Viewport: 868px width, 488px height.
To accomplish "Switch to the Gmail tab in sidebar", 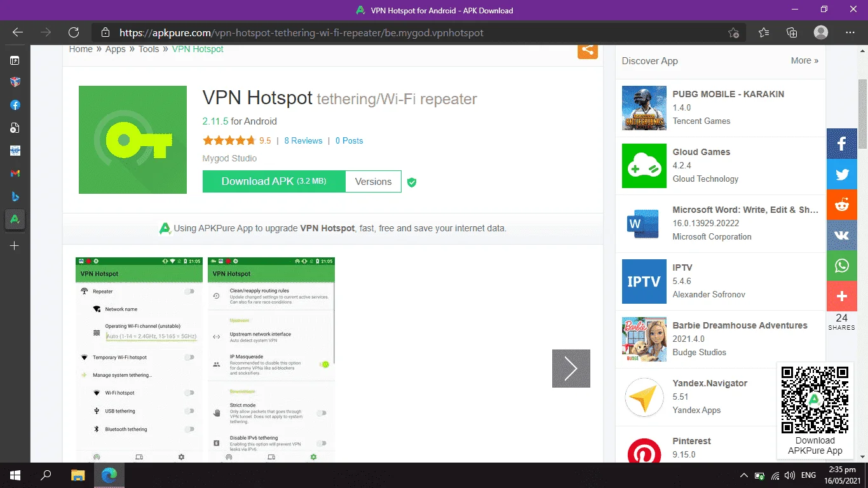I will click(15, 173).
